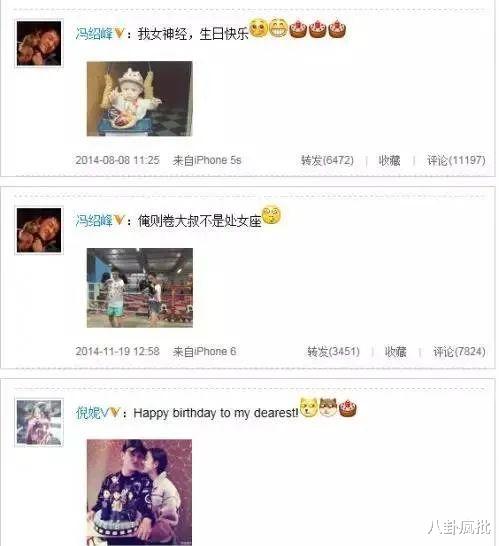The image size is (499, 546).
Task: Click the first birthday cake emoji in top post
Action: coord(298,29)
